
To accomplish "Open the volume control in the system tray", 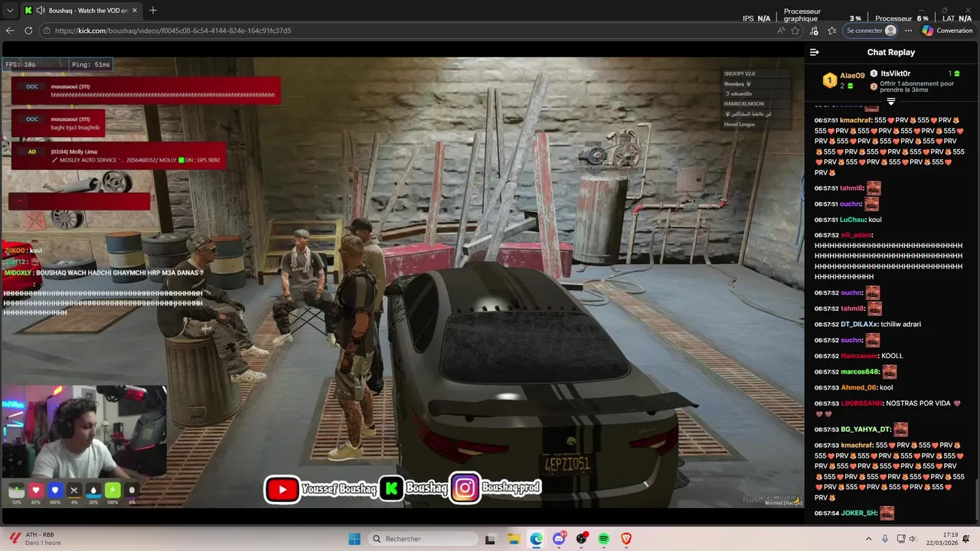I will [913, 539].
